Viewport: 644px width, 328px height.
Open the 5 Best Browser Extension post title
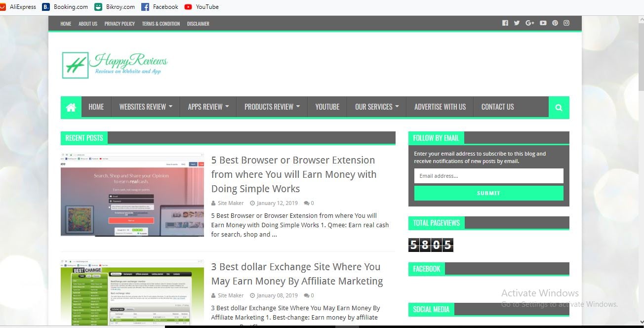294,174
